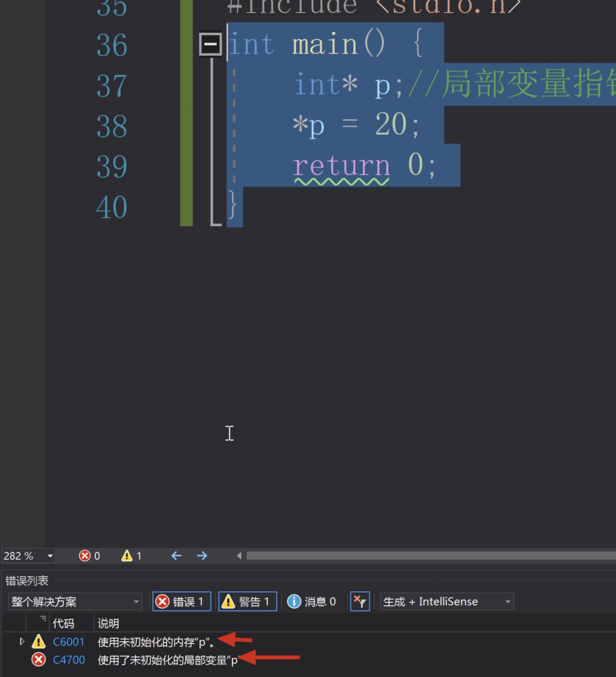Go to previous issue with the left arrow
616x677 pixels.
[176, 556]
